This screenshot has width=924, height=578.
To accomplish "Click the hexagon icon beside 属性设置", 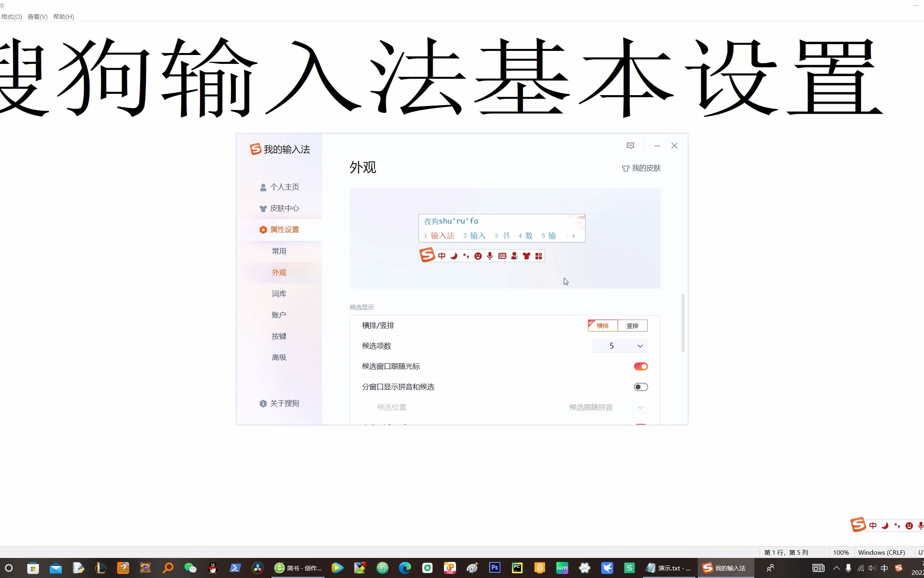I will coord(263,230).
